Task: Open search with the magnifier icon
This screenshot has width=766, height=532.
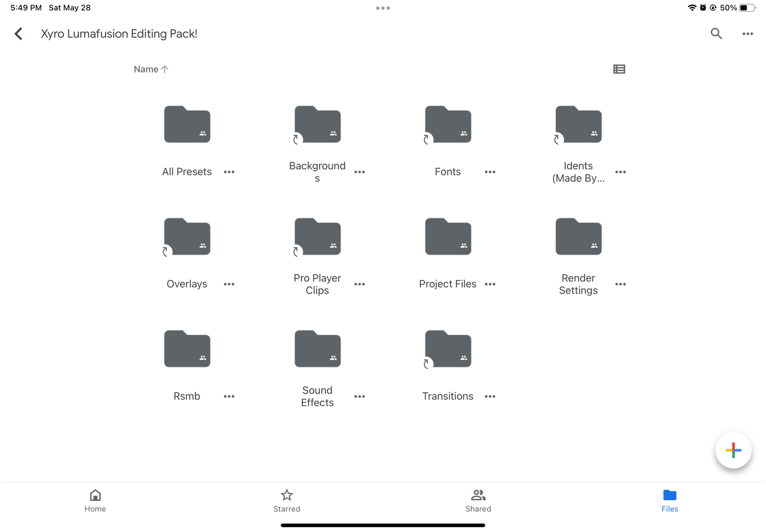Action: tap(716, 34)
